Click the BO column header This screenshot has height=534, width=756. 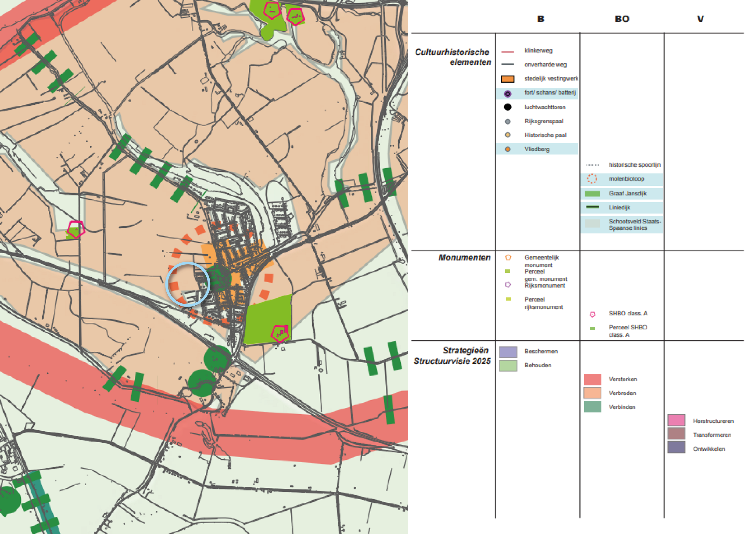tap(622, 19)
